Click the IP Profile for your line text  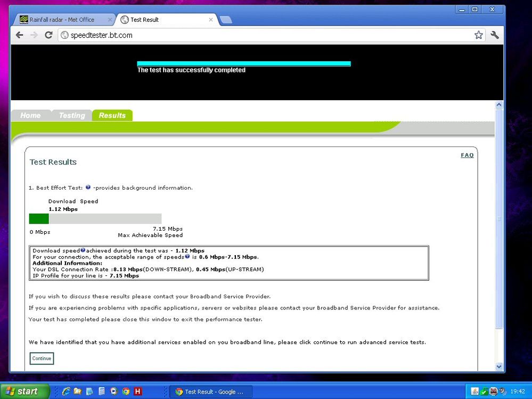coord(86,275)
